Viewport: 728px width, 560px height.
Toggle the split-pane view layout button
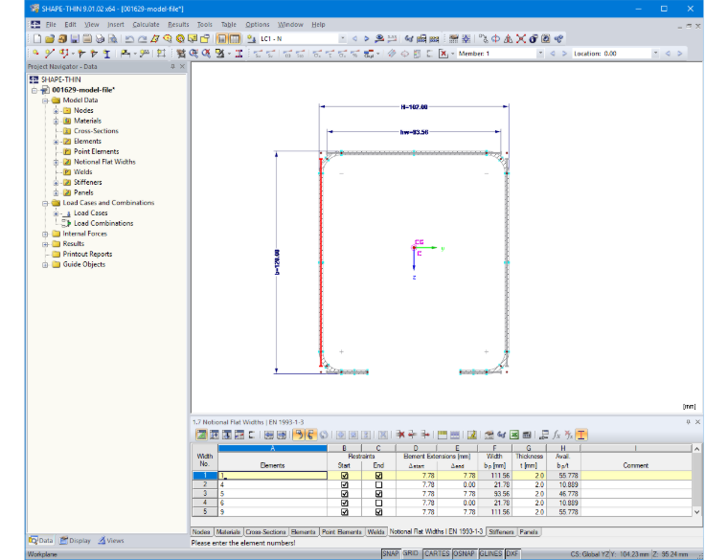click(235, 39)
